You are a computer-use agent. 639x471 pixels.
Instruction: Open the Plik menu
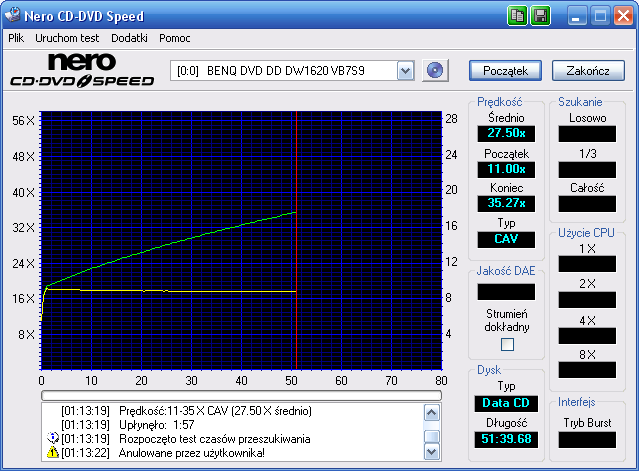(16, 38)
